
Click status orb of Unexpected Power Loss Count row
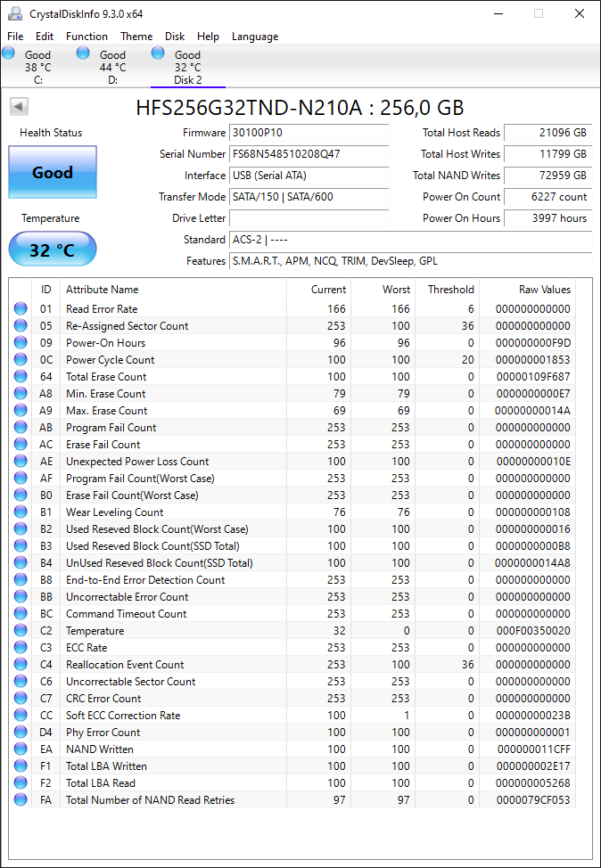pyautogui.click(x=21, y=461)
